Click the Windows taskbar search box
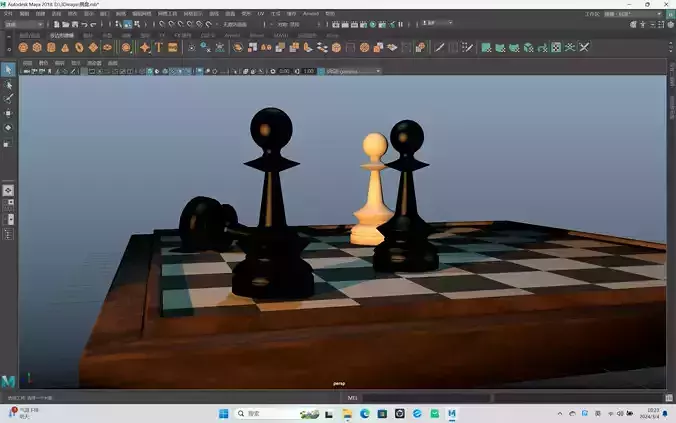676x423 pixels. pyautogui.click(x=278, y=414)
